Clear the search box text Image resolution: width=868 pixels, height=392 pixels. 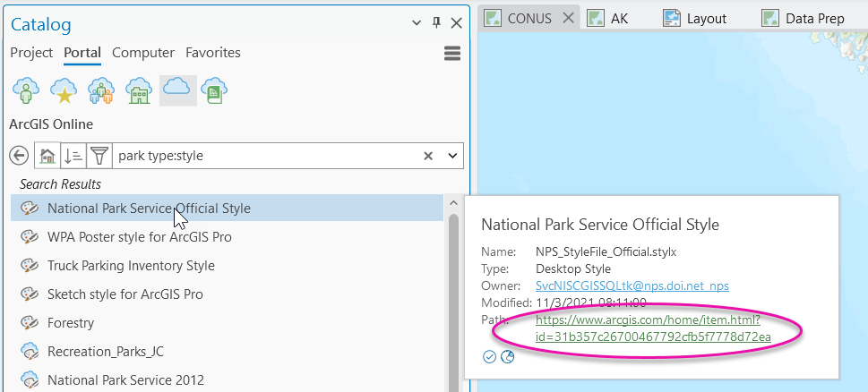click(429, 156)
